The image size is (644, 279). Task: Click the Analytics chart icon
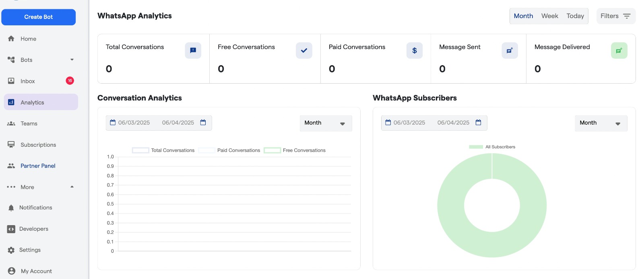pyautogui.click(x=11, y=102)
